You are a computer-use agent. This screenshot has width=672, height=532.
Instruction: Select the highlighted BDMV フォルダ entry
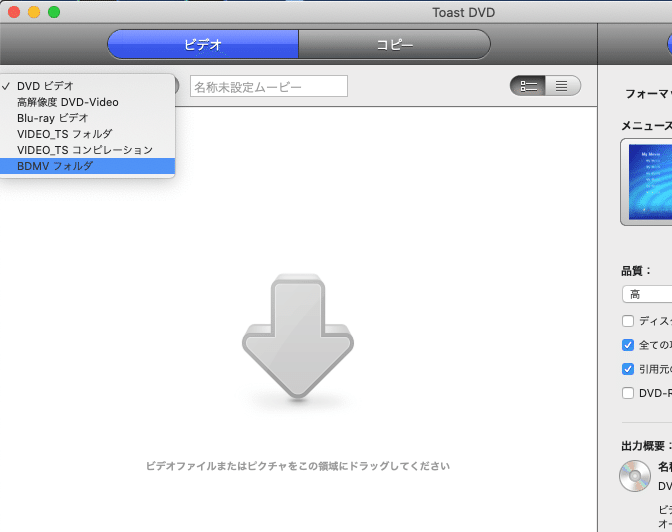point(87,166)
